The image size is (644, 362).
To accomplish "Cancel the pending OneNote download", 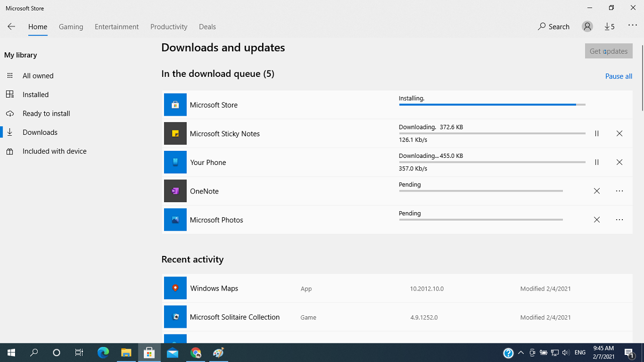I will 597,191.
